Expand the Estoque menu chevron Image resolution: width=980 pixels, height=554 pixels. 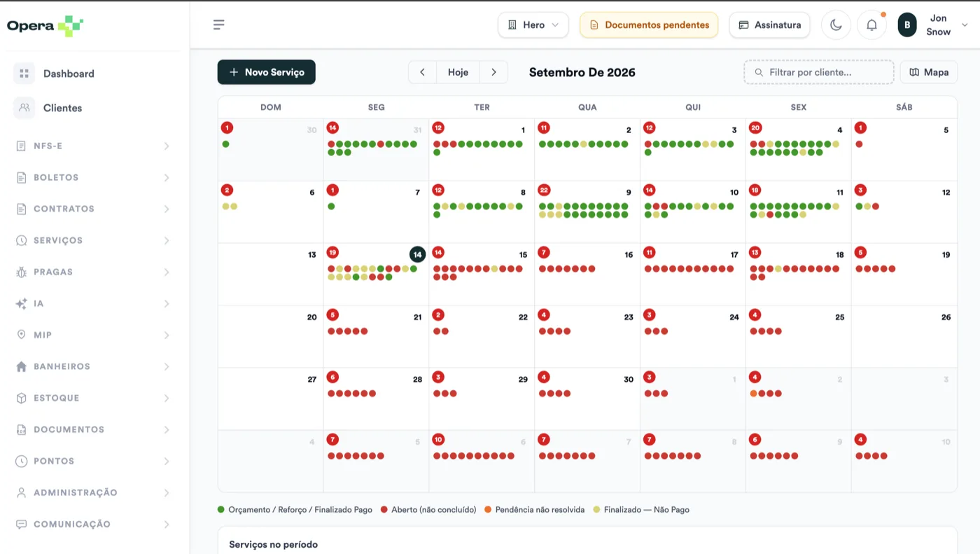click(167, 399)
